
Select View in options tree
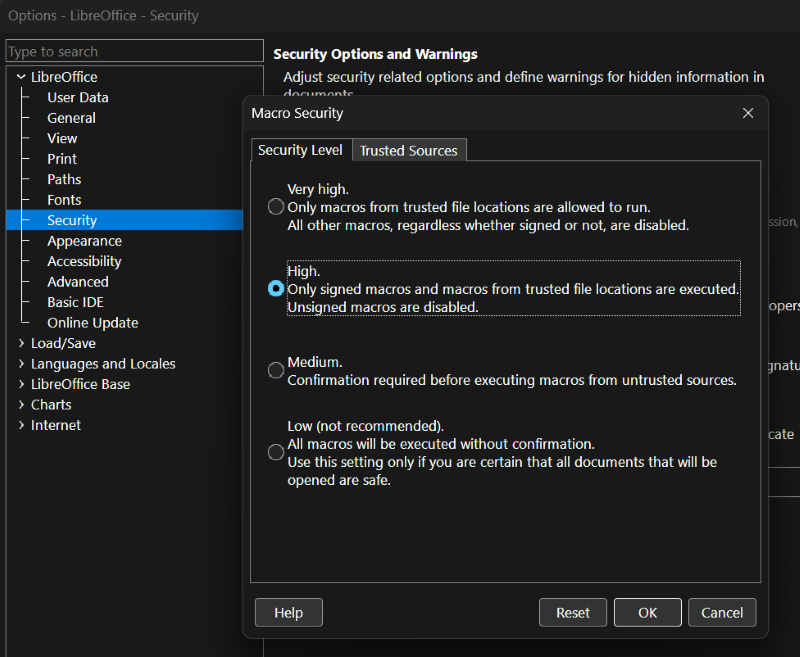62,138
